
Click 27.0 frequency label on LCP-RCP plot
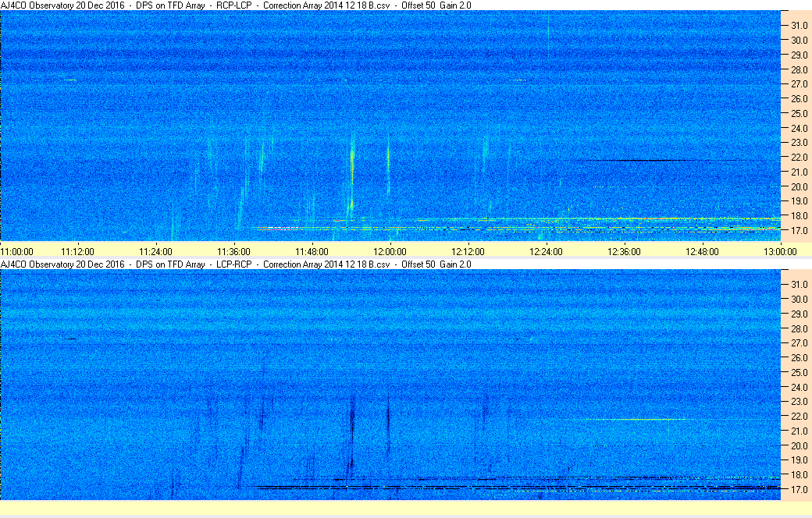pos(799,343)
